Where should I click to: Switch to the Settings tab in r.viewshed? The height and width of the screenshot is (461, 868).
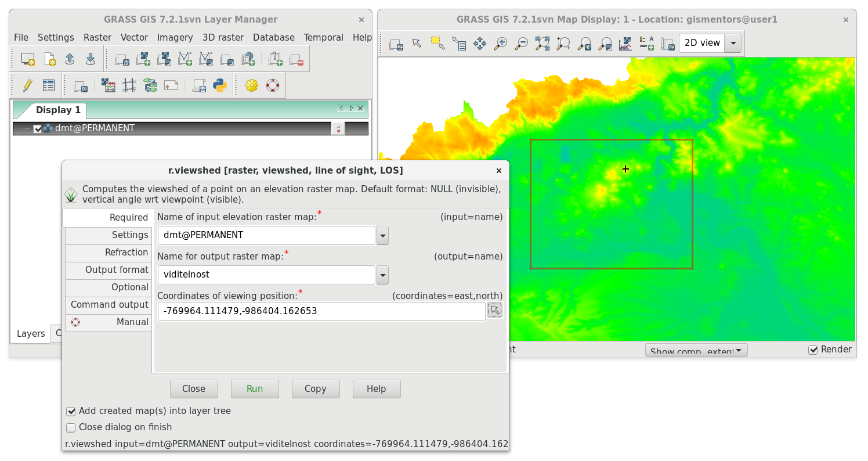click(x=108, y=235)
